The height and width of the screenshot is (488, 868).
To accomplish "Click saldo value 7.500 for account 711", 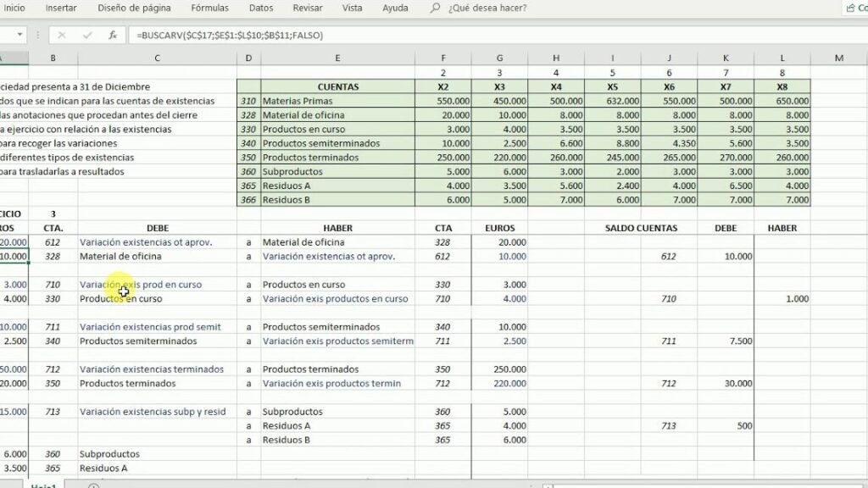I will pyautogui.click(x=726, y=341).
